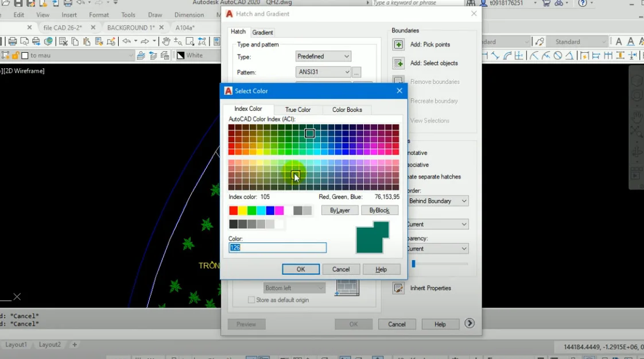Switch to the Layout2 tab
The image size is (644, 359).
(x=50, y=345)
